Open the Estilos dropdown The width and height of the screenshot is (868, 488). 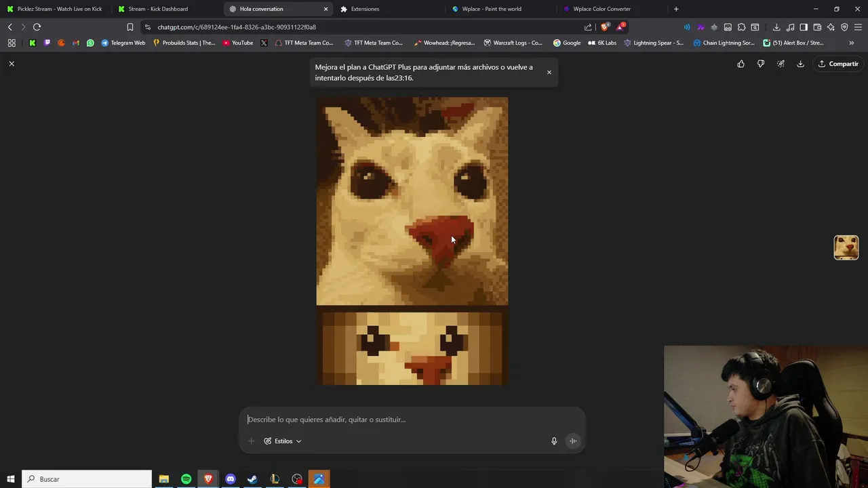click(x=283, y=441)
